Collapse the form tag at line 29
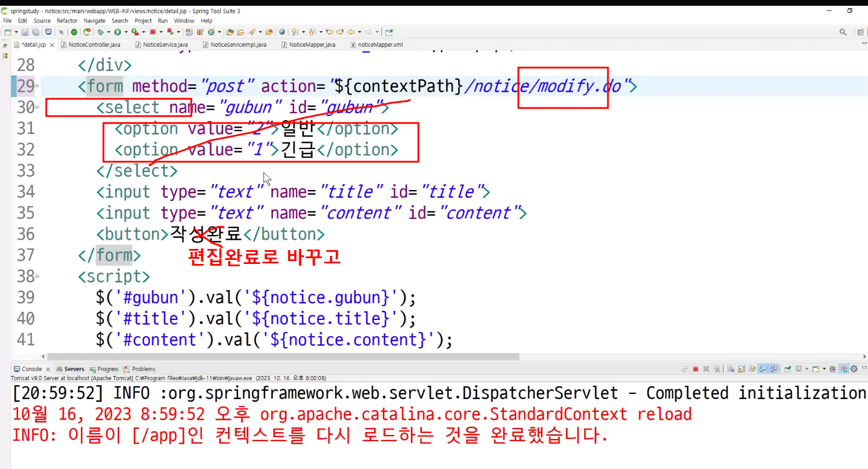 (x=38, y=87)
